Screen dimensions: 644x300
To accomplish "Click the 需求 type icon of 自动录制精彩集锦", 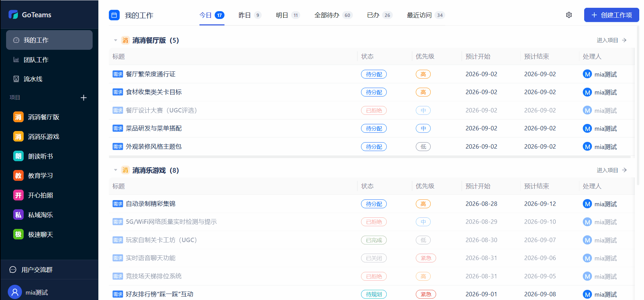I will click(x=118, y=204).
